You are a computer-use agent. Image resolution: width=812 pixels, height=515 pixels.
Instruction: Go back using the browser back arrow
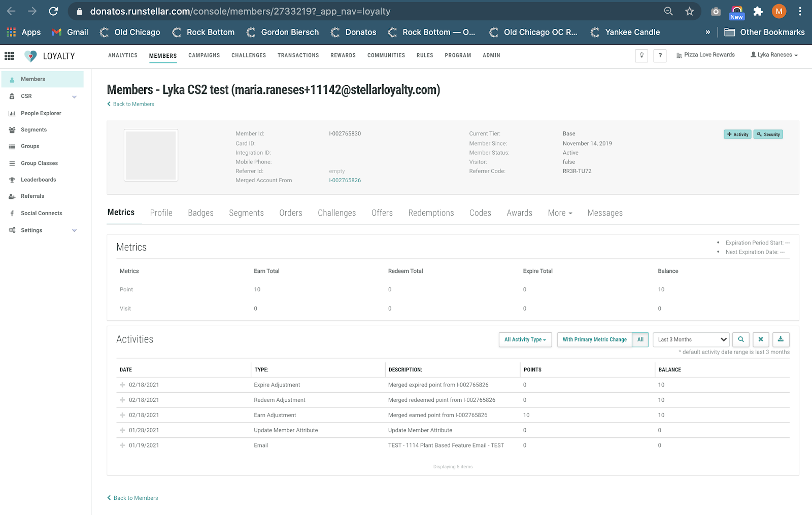pos(11,11)
